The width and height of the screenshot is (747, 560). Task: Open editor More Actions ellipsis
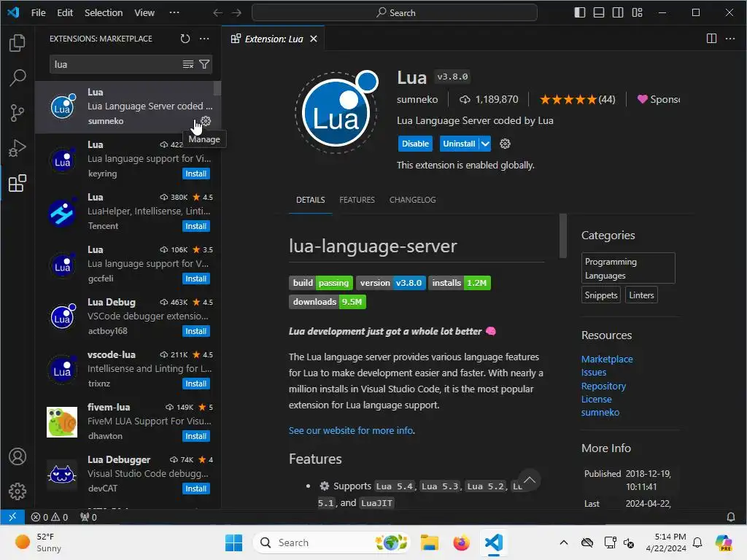point(730,39)
